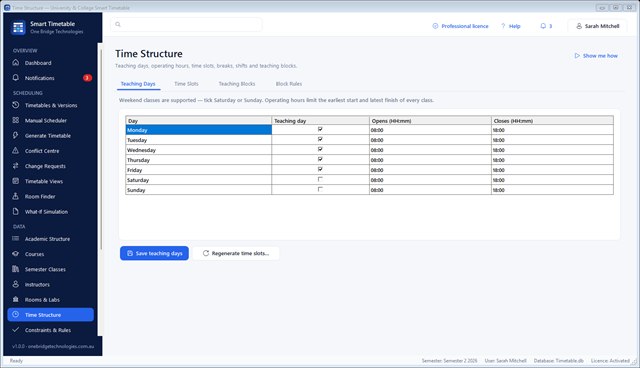This screenshot has width=640, height=368.
Task: Disable Friday as a teaching day
Action: coord(320,169)
